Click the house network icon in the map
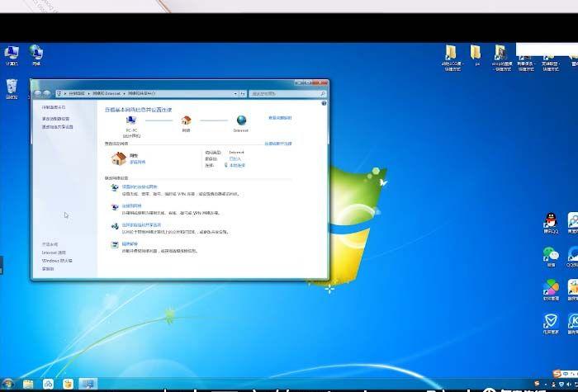Viewport: 578px width, 392px height. pyautogui.click(x=186, y=120)
